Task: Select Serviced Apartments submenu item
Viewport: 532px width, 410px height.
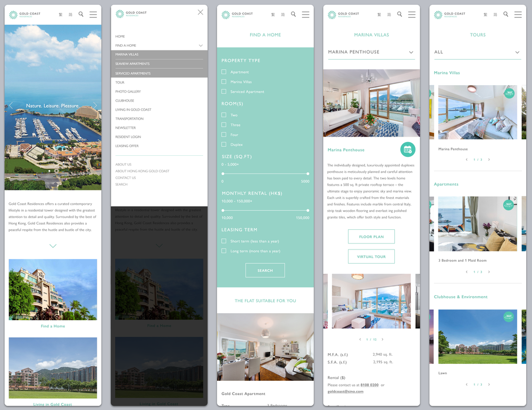Action: (x=159, y=73)
